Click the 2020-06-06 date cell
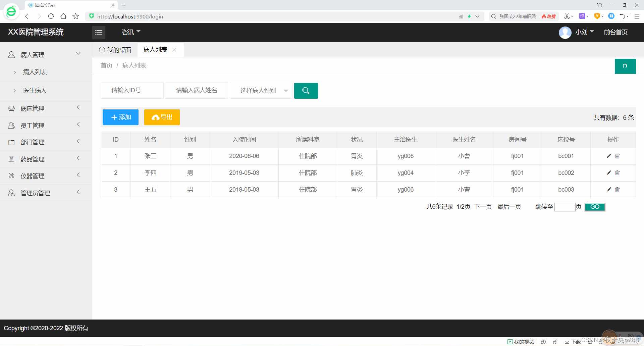Screen dimensions: 644x346 244,156
